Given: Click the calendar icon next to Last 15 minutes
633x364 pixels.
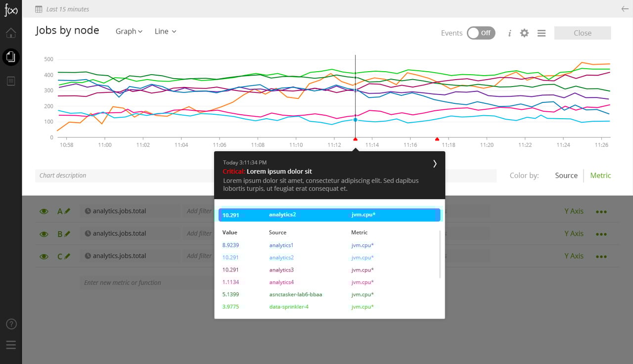Looking at the screenshot, I should click(37, 9).
